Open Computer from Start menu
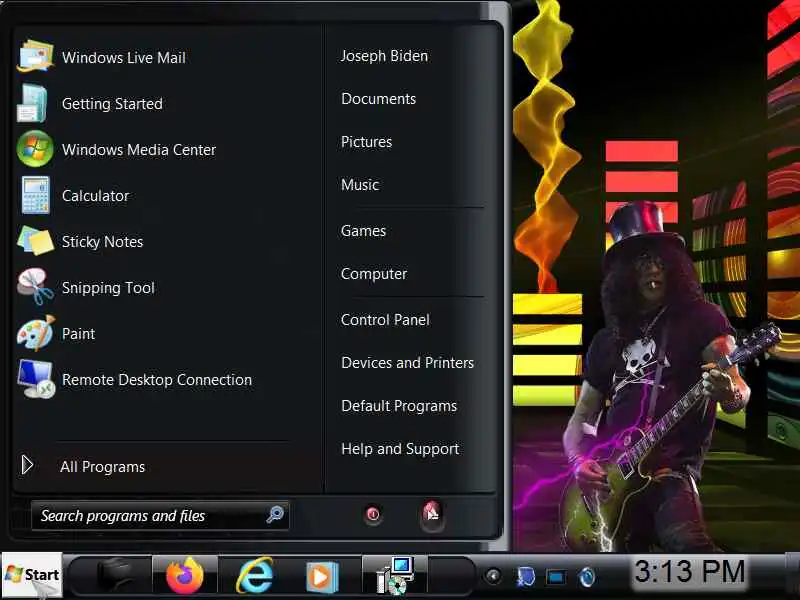The width and height of the screenshot is (800, 600). point(374,273)
